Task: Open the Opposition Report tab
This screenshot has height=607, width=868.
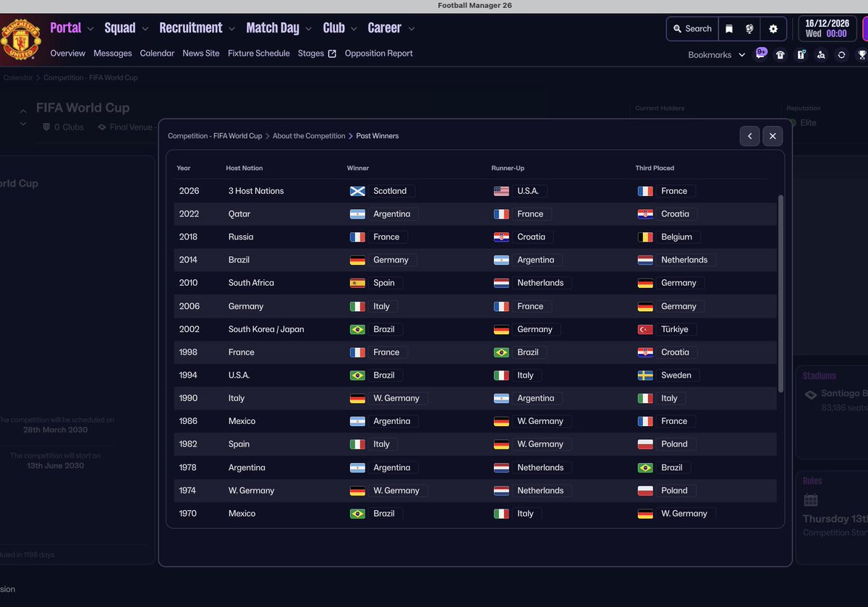Action: [x=379, y=54]
